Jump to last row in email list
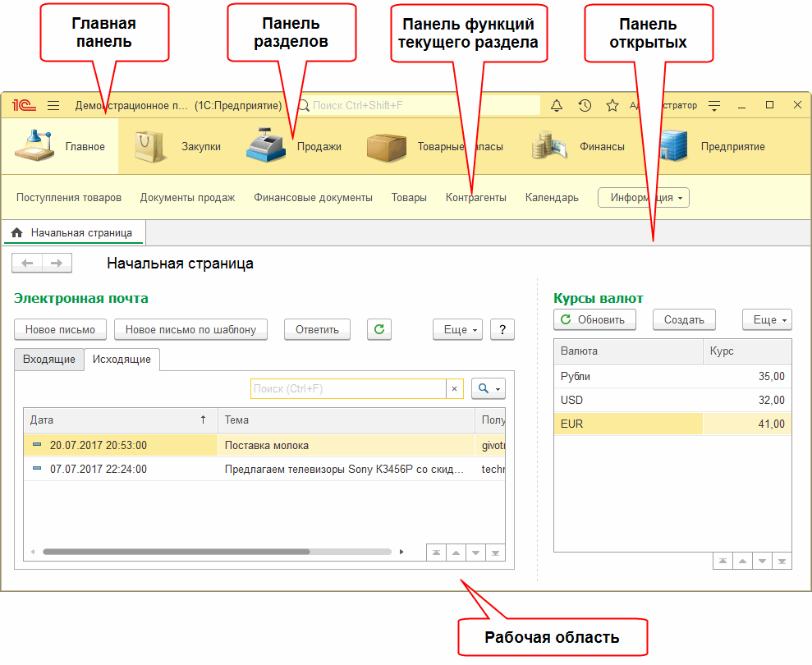812x665 pixels. click(x=495, y=553)
